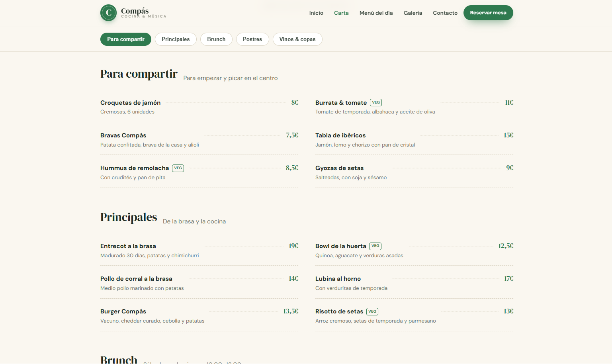Select the Para compartir category pill
Image resolution: width=612 pixels, height=364 pixels.
click(x=126, y=39)
